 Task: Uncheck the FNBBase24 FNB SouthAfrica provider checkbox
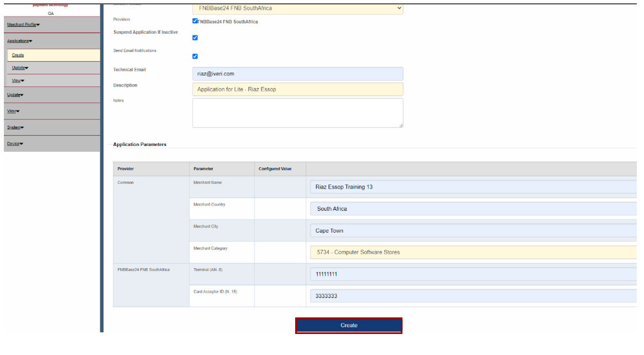pyautogui.click(x=195, y=21)
